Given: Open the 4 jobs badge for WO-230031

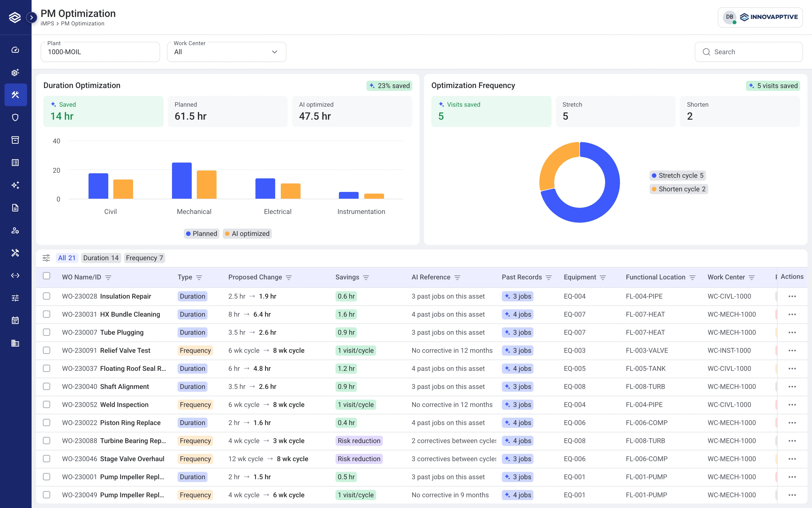Looking at the screenshot, I should tap(517, 314).
